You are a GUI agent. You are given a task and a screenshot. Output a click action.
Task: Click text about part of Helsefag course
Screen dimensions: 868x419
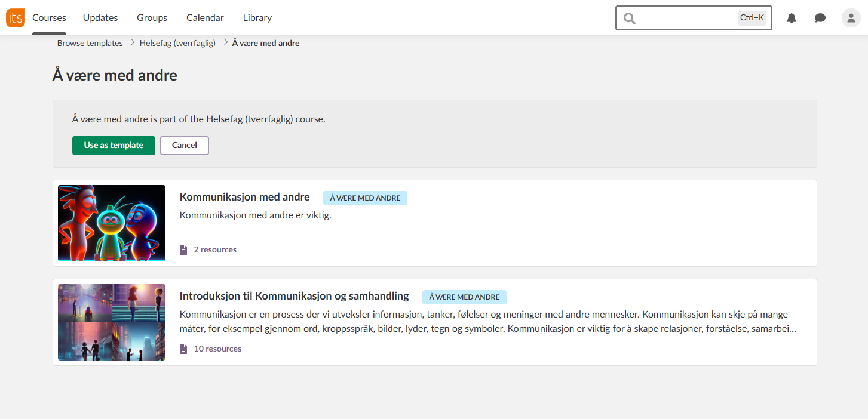click(x=198, y=119)
